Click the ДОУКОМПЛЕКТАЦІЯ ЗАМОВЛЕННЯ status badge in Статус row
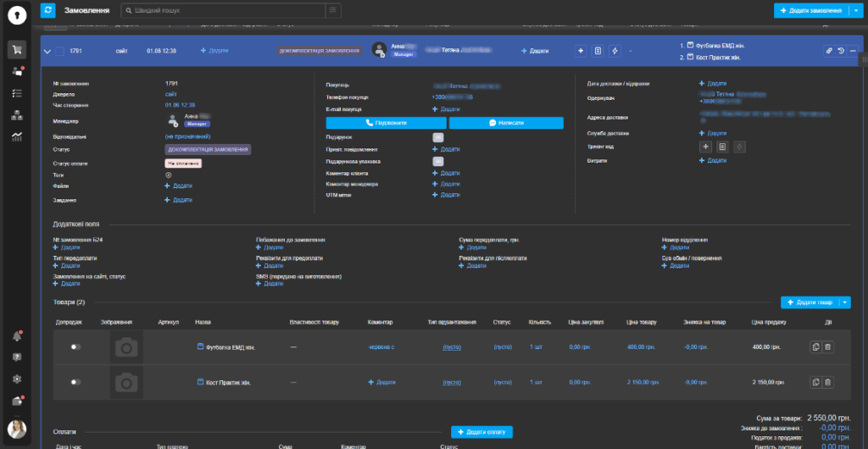This screenshot has height=449, width=868. (208, 149)
